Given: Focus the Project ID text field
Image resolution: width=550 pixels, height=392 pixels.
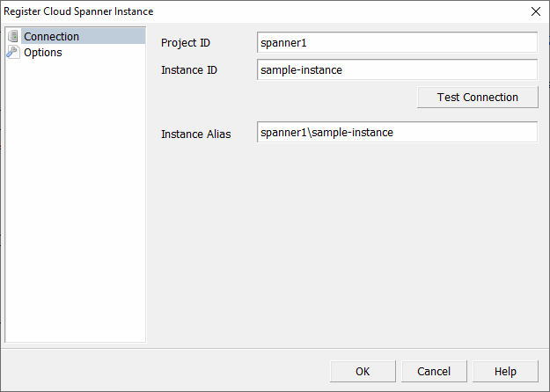Looking at the screenshot, I should [397, 42].
